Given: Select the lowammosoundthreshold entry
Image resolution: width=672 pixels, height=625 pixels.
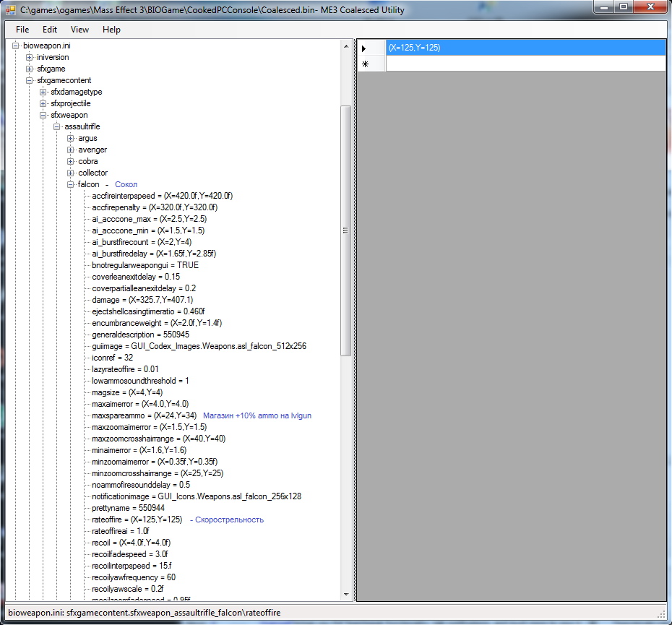Looking at the screenshot, I should (x=140, y=381).
